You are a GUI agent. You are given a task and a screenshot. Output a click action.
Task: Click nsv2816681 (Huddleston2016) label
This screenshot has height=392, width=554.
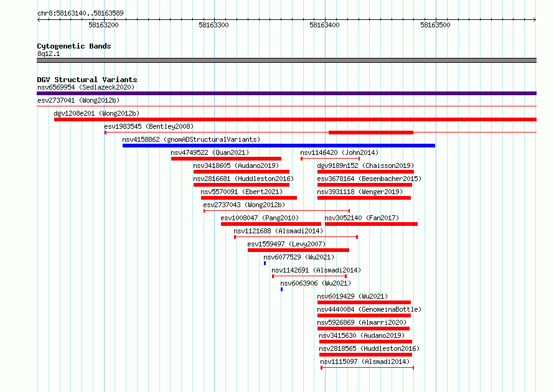coord(243,179)
